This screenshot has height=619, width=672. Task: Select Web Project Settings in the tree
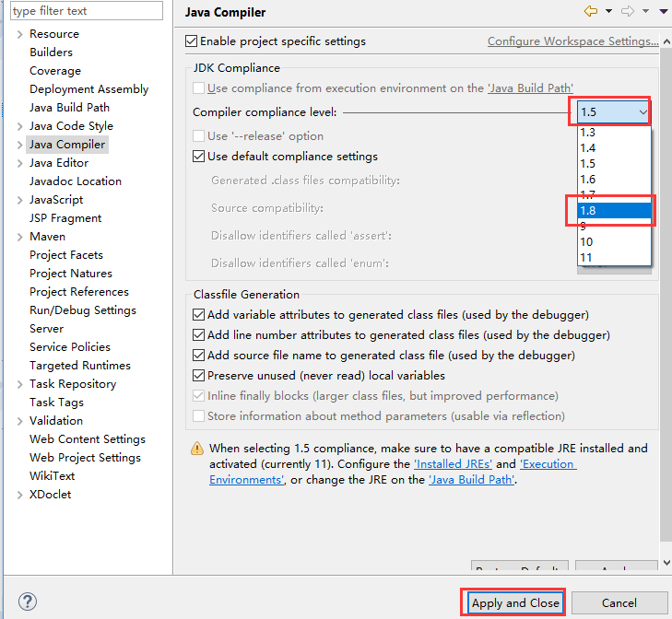tap(86, 458)
